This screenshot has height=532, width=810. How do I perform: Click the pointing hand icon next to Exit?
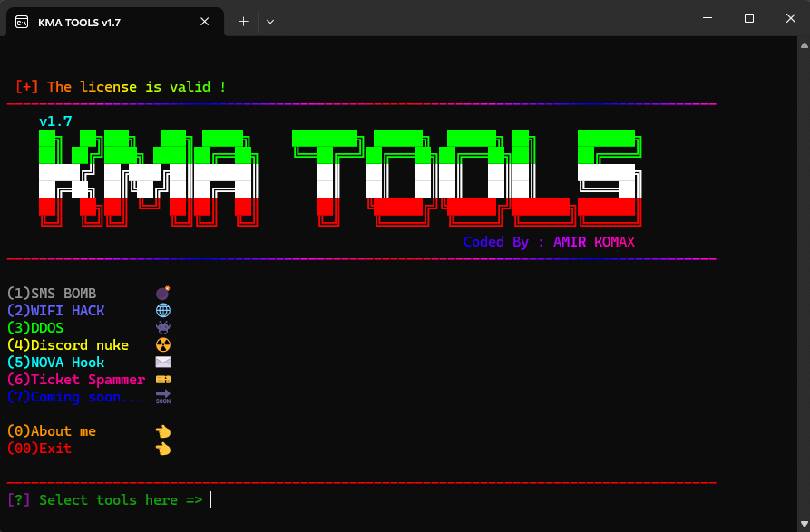pyautogui.click(x=163, y=449)
